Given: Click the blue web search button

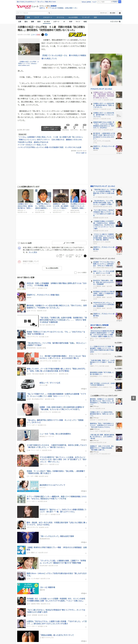Looking at the screenshot, I should (120, 2).
